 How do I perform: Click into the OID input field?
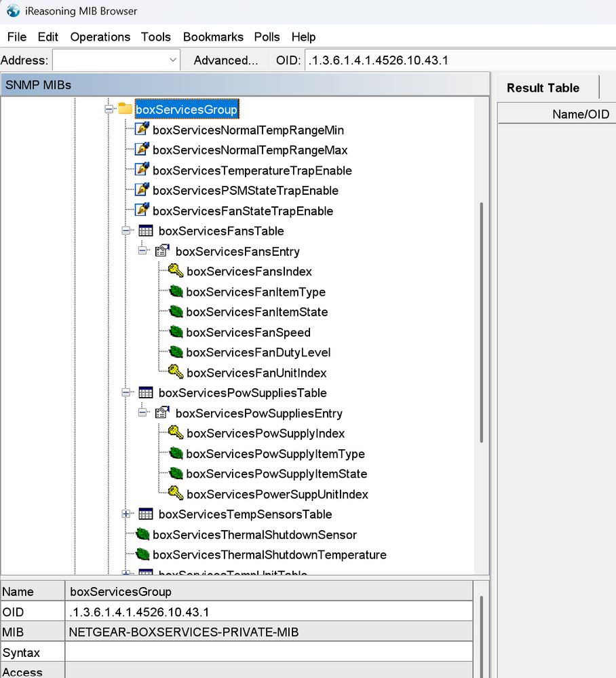click(x=461, y=60)
